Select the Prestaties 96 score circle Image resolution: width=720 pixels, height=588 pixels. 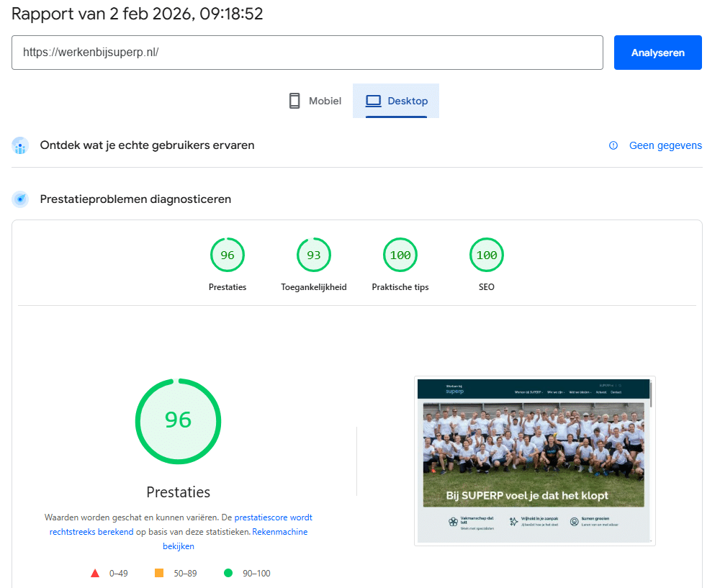(x=228, y=255)
